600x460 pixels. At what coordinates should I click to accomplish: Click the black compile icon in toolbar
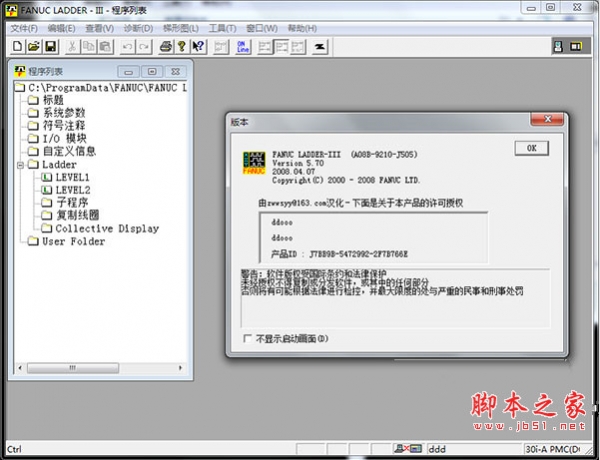tap(320, 47)
